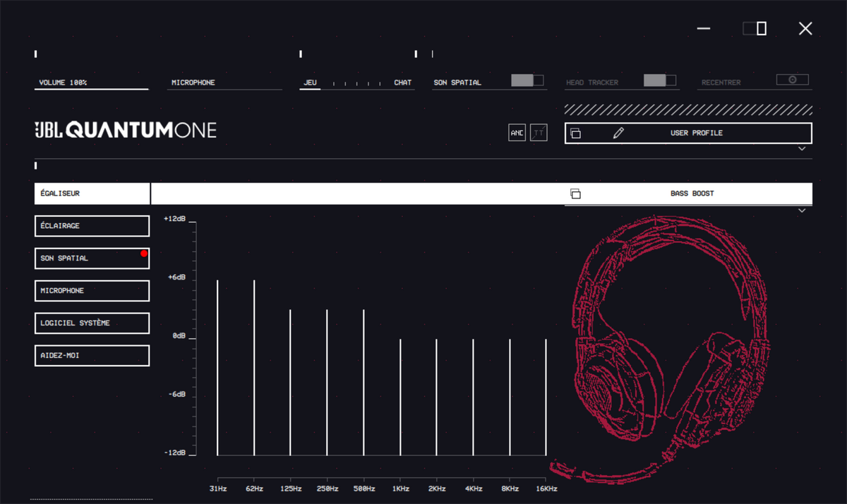Expand the User Profile dropdown chevron
The width and height of the screenshot is (847, 504).
point(802,149)
